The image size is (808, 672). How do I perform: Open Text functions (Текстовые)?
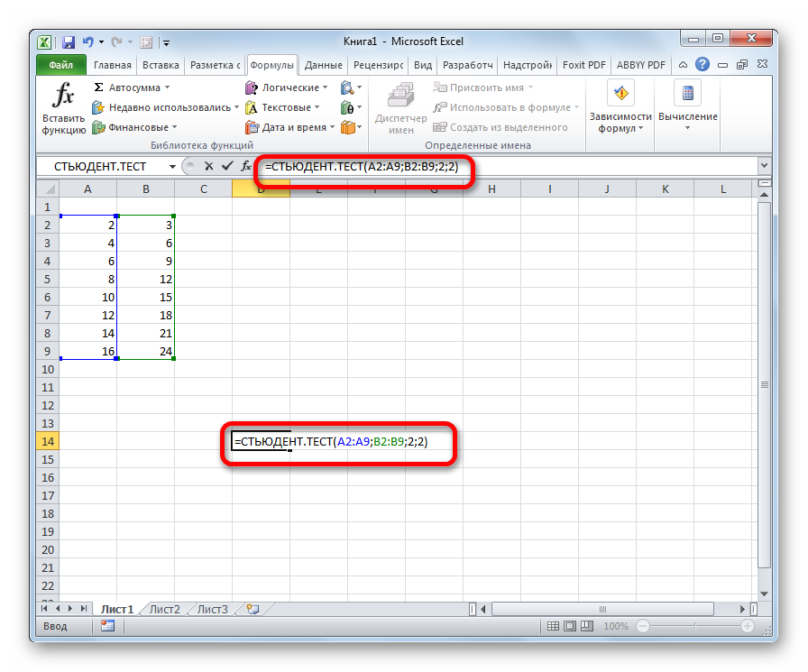(x=282, y=107)
